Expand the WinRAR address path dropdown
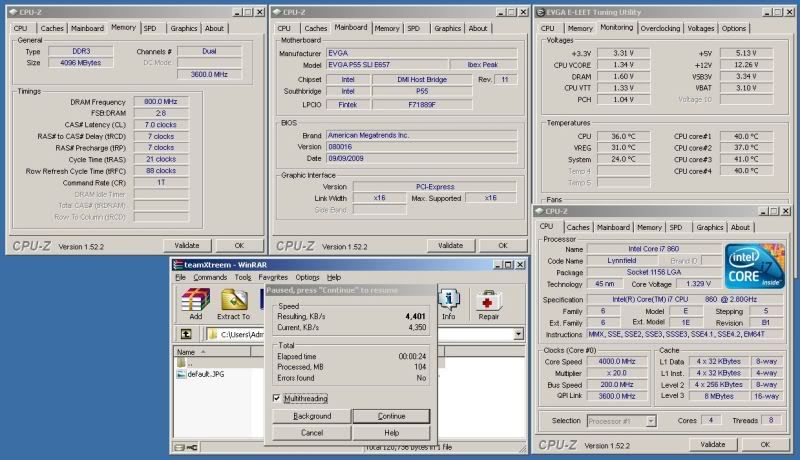 pos(518,334)
